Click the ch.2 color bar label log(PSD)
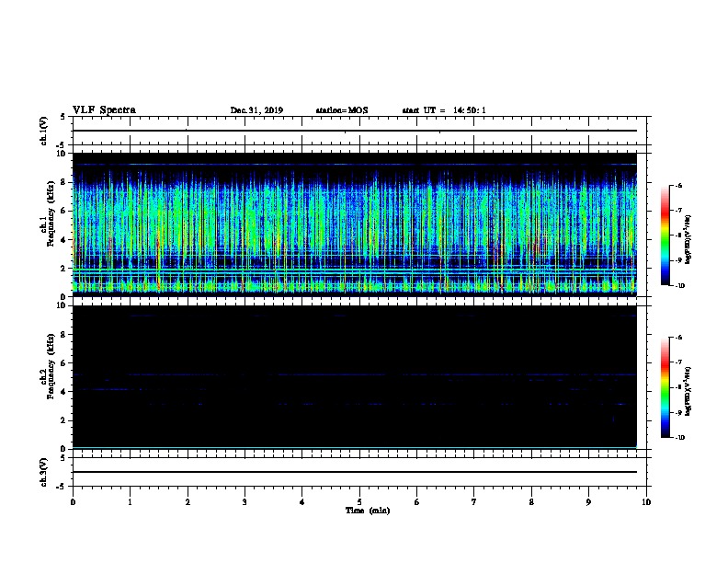 point(688,391)
